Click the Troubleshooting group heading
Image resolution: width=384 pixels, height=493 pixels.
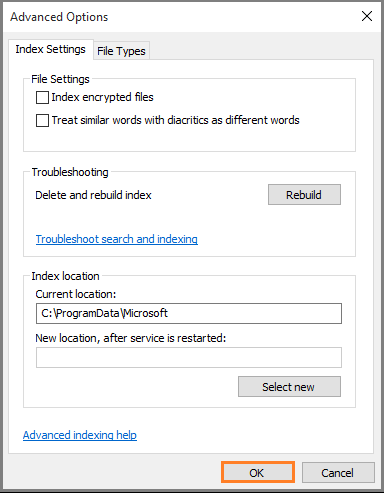point(70,172)
